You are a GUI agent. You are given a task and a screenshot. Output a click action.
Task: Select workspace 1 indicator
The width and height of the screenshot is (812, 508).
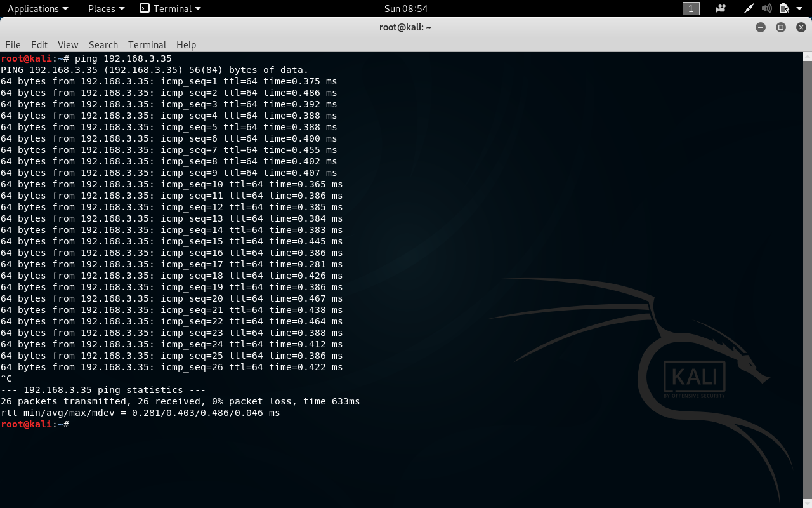691,8
